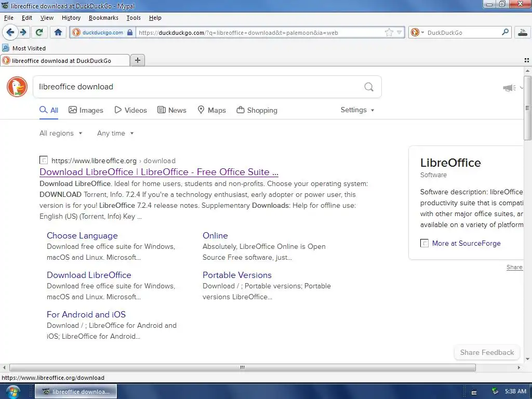Open the Help menu
532x399 pixels.
pos(155,18)
